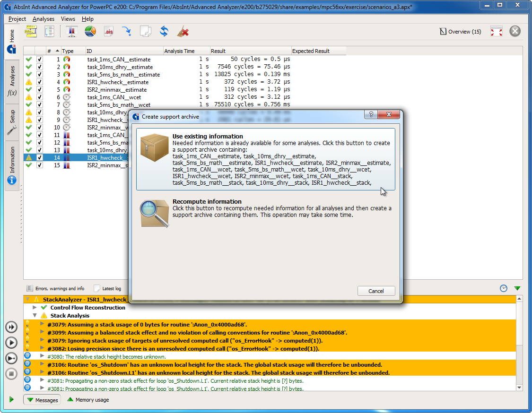Viewport: 532px width, 413px height.
Task: Click the blue curved arrow toolbar icon
Action: 127,32
